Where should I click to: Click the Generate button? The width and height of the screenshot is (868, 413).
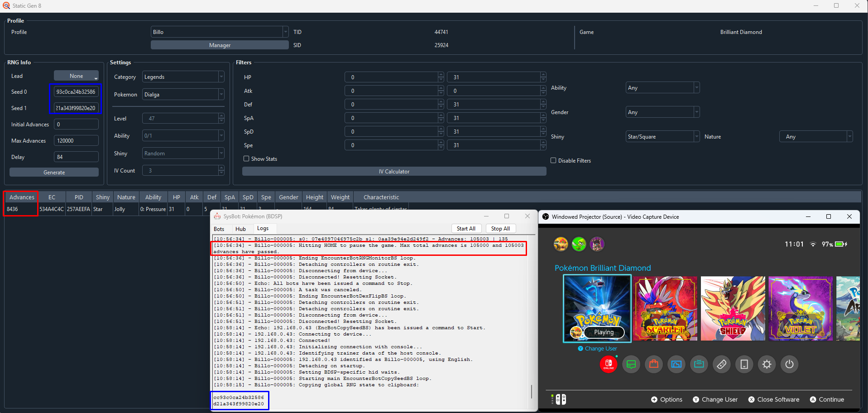(x=54, y=172)
